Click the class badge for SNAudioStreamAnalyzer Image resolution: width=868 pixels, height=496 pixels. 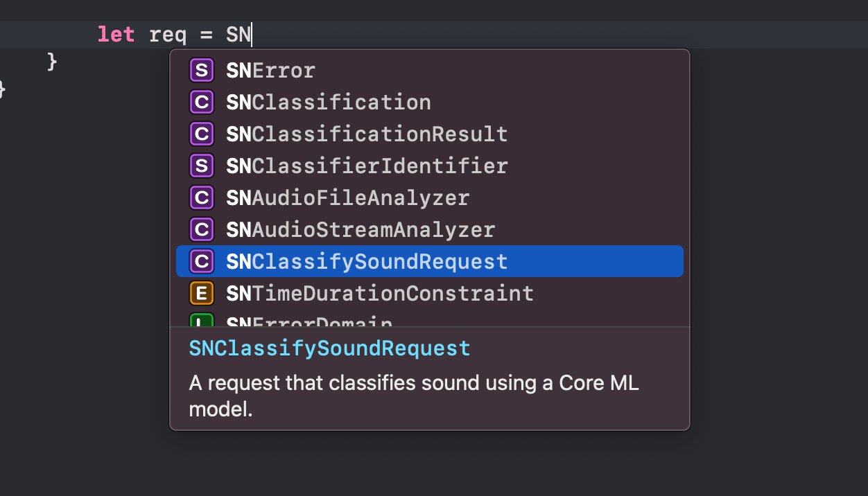pos(201,229)
